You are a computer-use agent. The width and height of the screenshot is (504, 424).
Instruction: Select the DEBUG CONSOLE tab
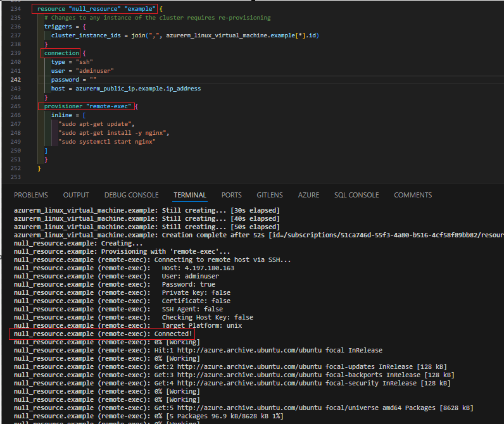click(131, 195)
